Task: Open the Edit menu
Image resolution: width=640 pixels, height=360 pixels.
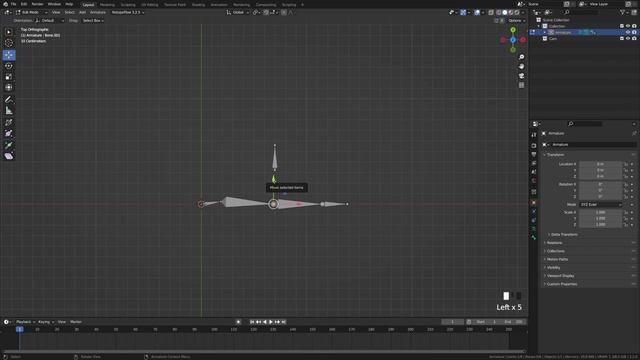Action: (24, 4)
